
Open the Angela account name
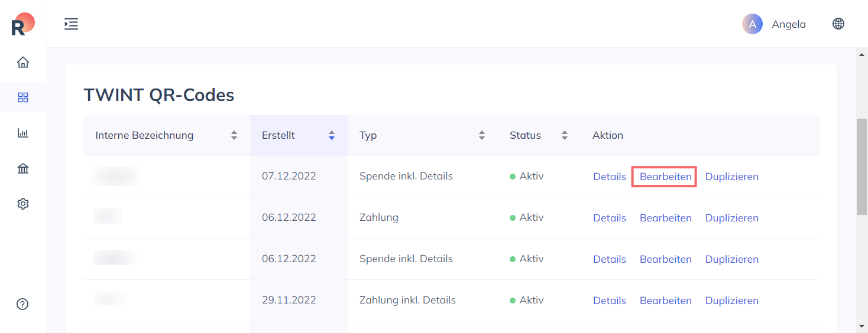tap(789, 24)
